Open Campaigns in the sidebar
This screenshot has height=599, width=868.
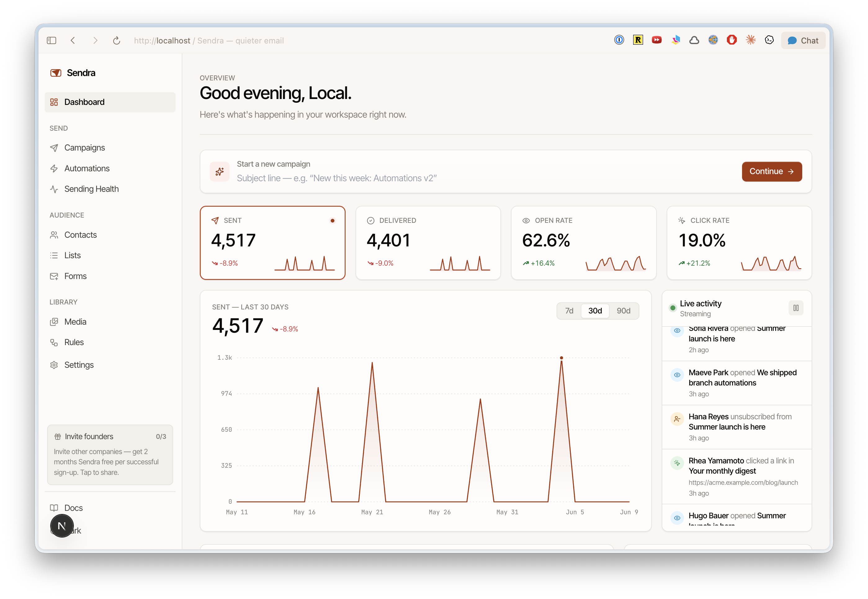click(110, 148)
